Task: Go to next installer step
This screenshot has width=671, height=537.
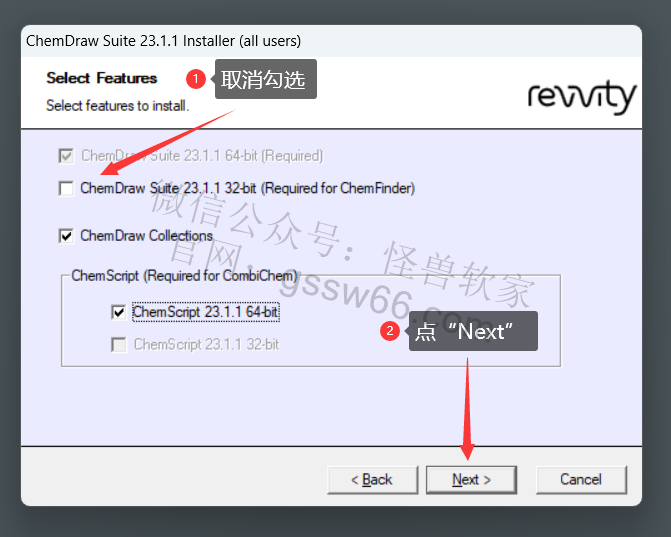Action: 471,480
